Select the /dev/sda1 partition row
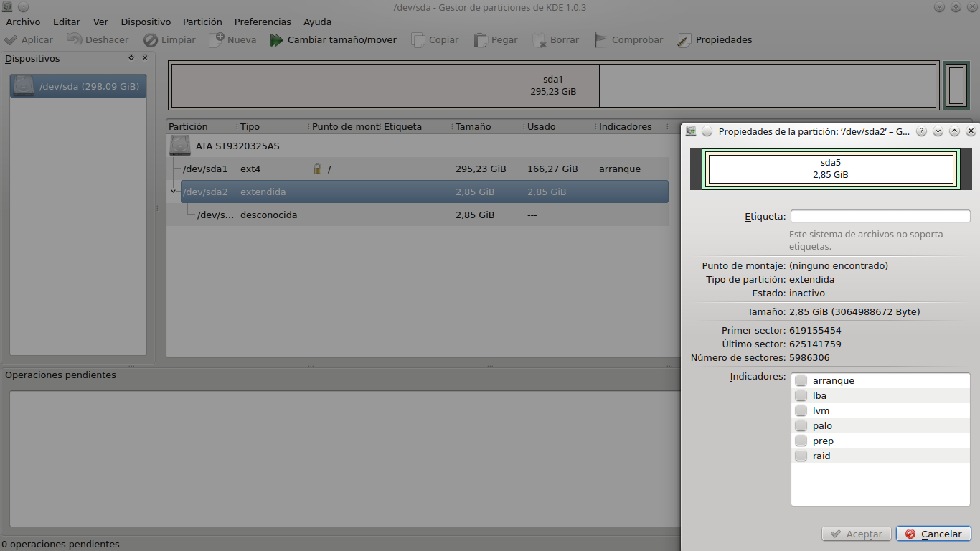Viewport: 980px width, 551px height. [418, 169]
